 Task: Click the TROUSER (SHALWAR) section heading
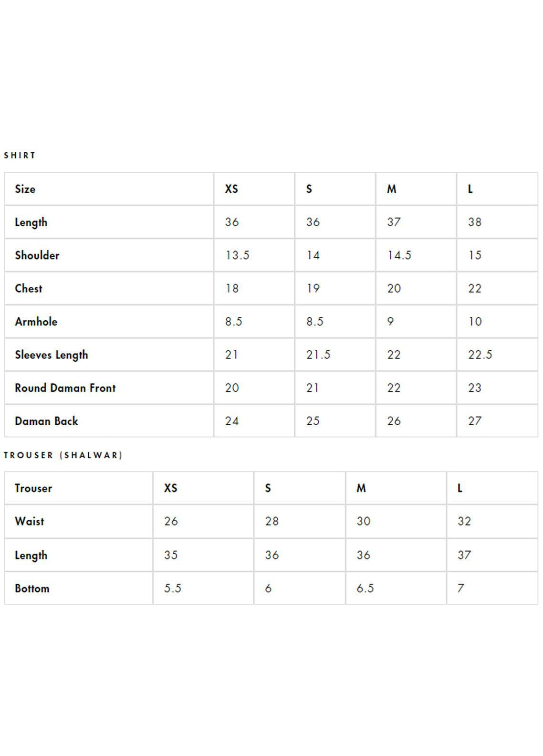coord(63,455)
